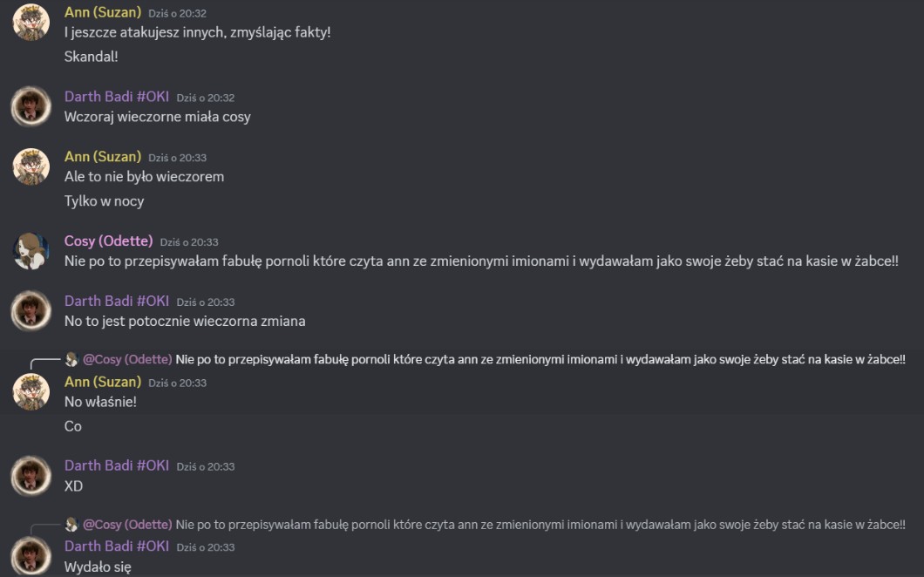Click the timestamp next to Cosy (Odette)
The height and width of the screenshot is (577, 924).
click(189, 242)
